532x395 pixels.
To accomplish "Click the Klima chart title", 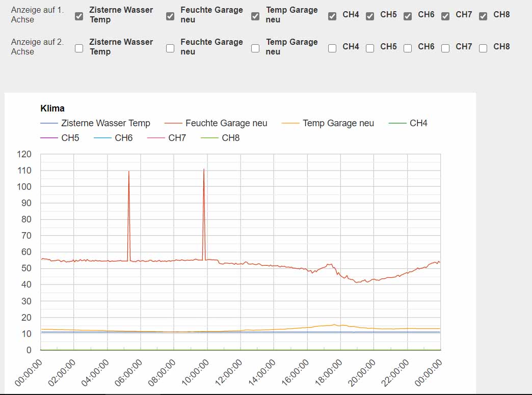I will (x=52, y=108).
